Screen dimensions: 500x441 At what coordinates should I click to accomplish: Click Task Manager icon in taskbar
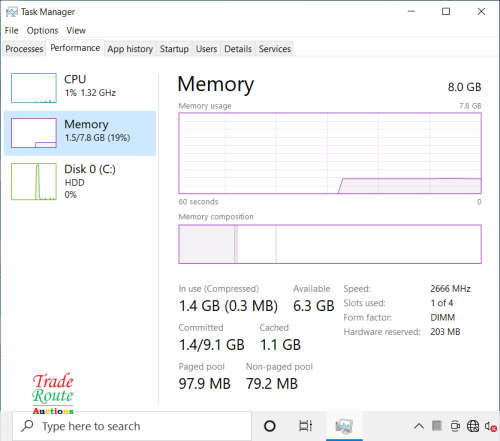344,426
